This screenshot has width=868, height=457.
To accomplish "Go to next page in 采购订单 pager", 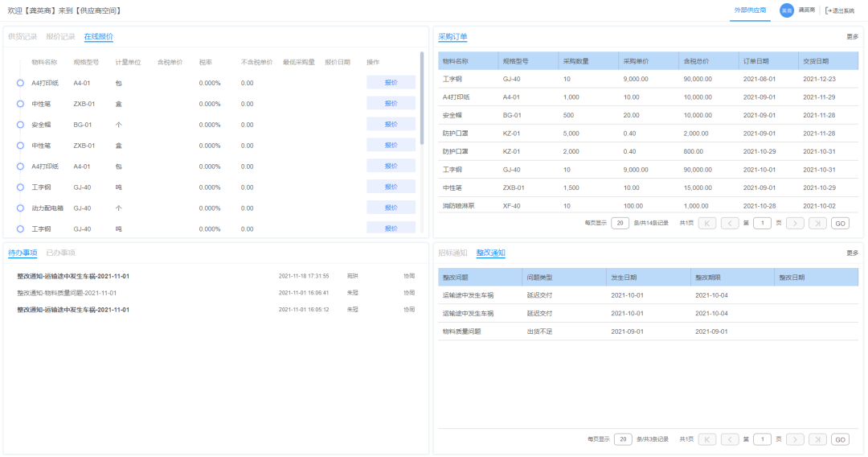I will click(x=795, y=223).
